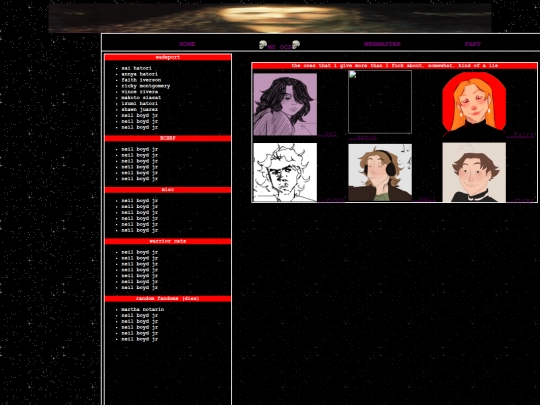Click the skull icon left of MY OCS
This screenshot has width=540, height=405.
[x=263, y=45]
